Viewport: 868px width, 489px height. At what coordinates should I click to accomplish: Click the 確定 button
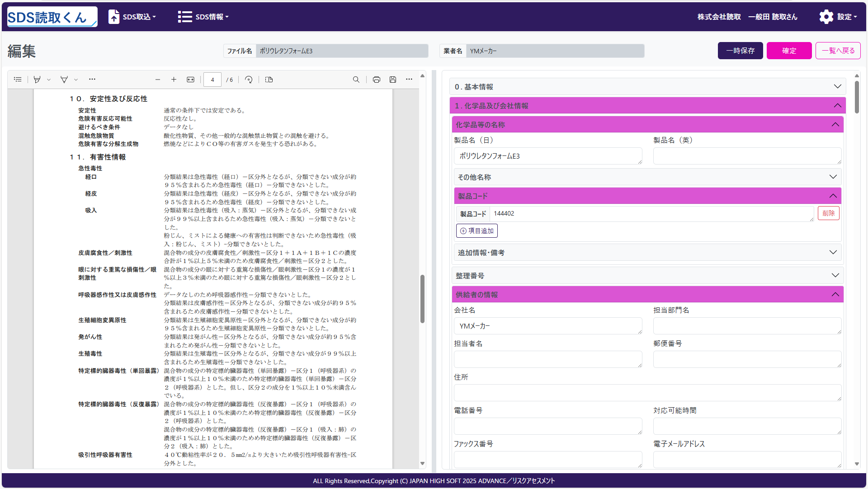[x=789, y=51]
